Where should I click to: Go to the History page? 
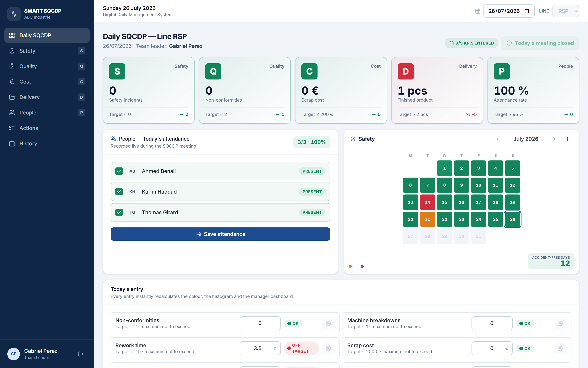coord(47,143)
